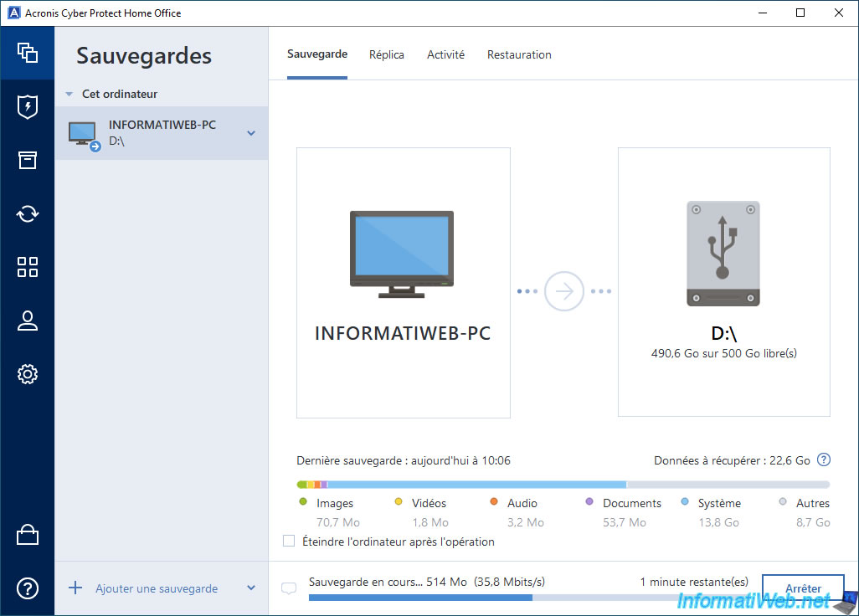Open the Settings gear icon
The image size is (859, 616).
[28, 374]
